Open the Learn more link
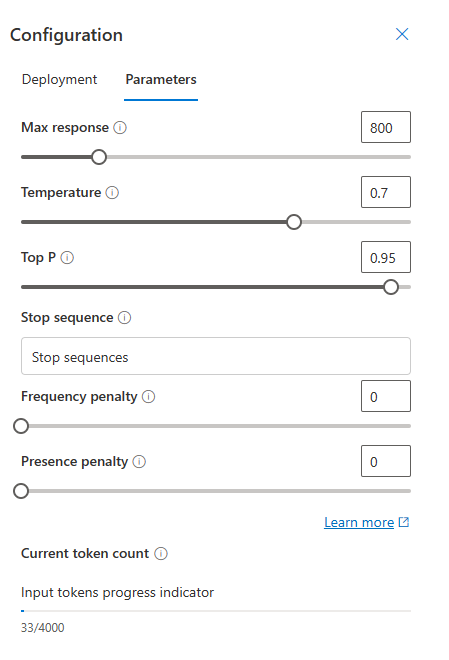Image resolution: width=449 pixels, height=660 pixels. pyautogui.click(x=359, y=522)
